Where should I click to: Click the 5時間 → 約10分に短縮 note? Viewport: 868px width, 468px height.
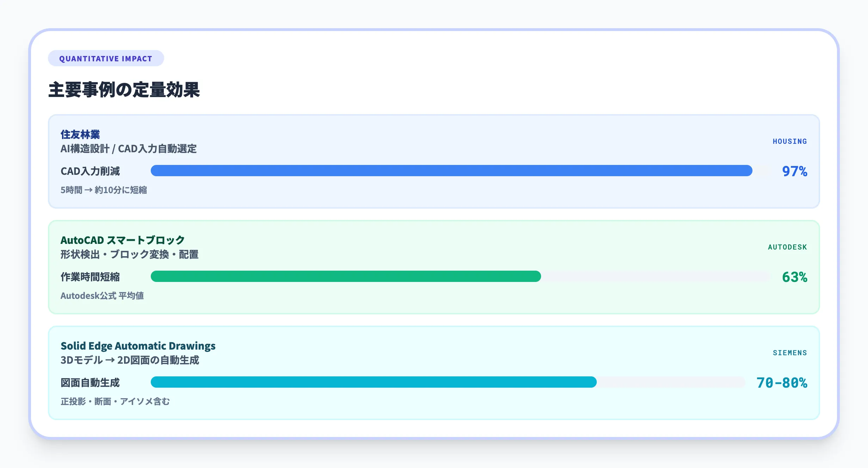[104, 190]
